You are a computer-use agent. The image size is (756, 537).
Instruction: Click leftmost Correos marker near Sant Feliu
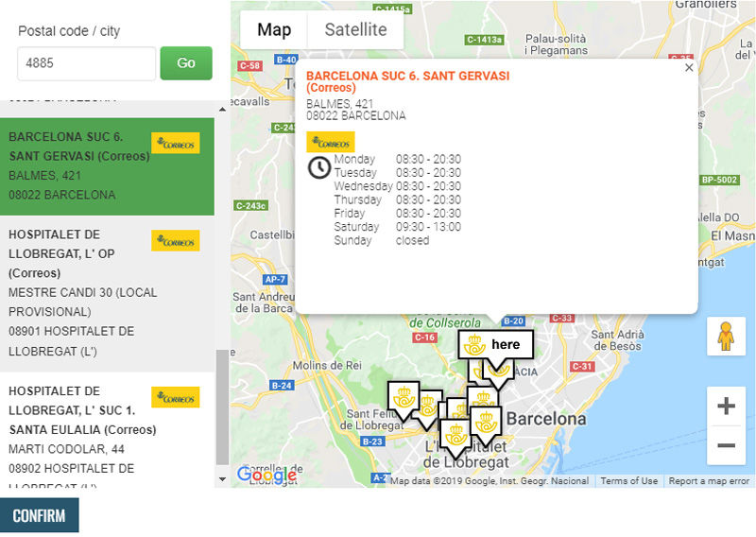tap(404, 400)
